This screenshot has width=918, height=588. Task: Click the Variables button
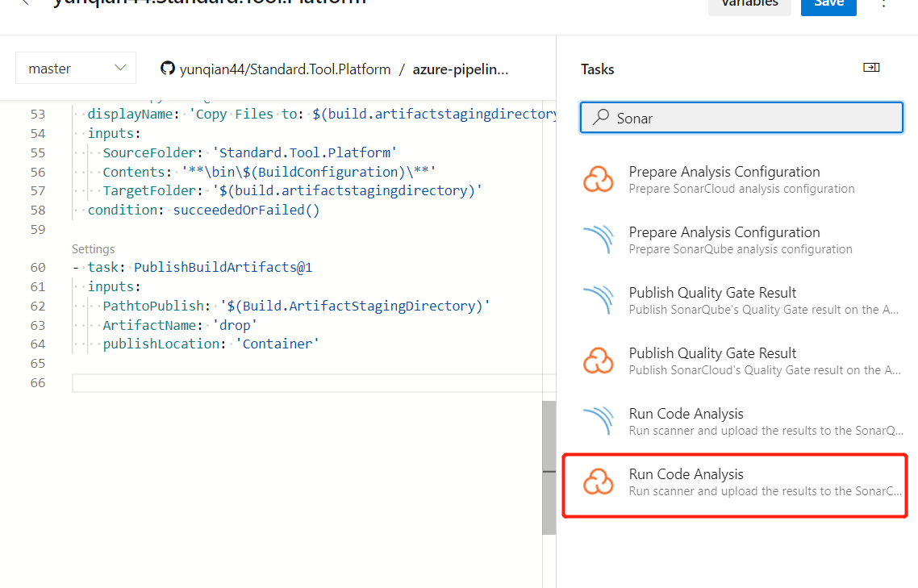pyautogui.click(x=749, y=4)
